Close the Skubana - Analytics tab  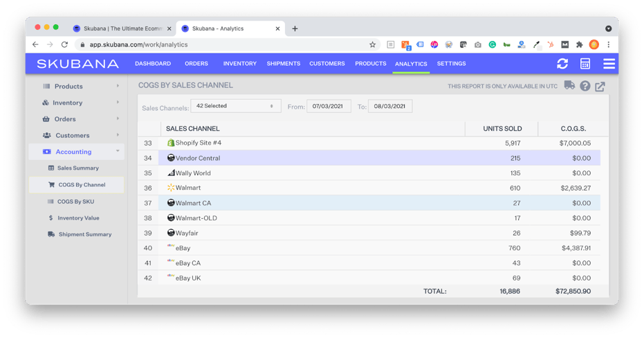tap(277, 28)
